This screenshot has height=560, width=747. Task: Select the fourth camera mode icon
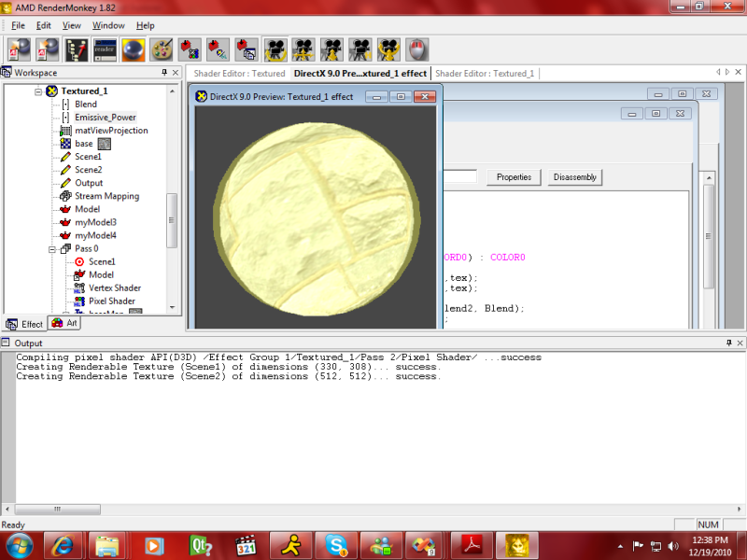[360, 49]
